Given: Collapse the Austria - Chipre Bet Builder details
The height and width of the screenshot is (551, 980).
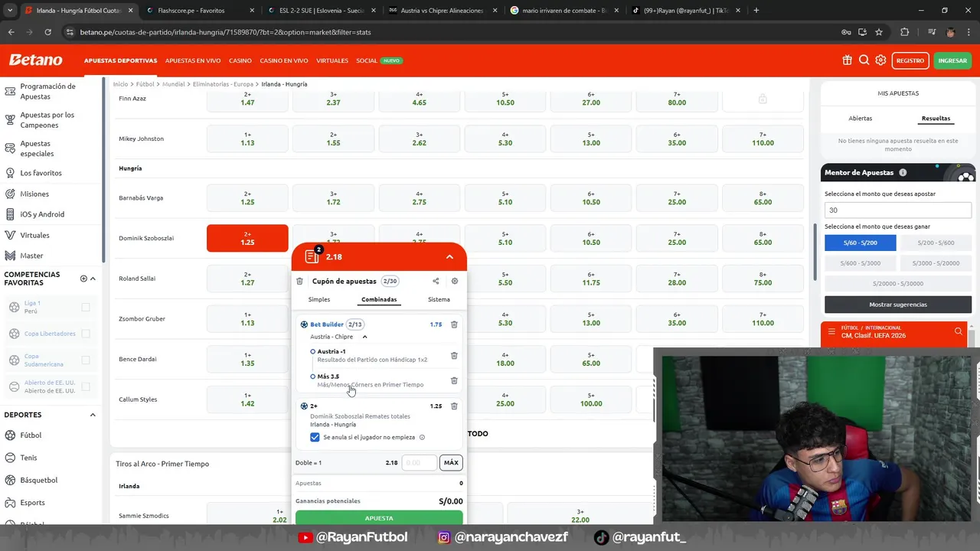Looking at the screenshot, I should [364, 337].
